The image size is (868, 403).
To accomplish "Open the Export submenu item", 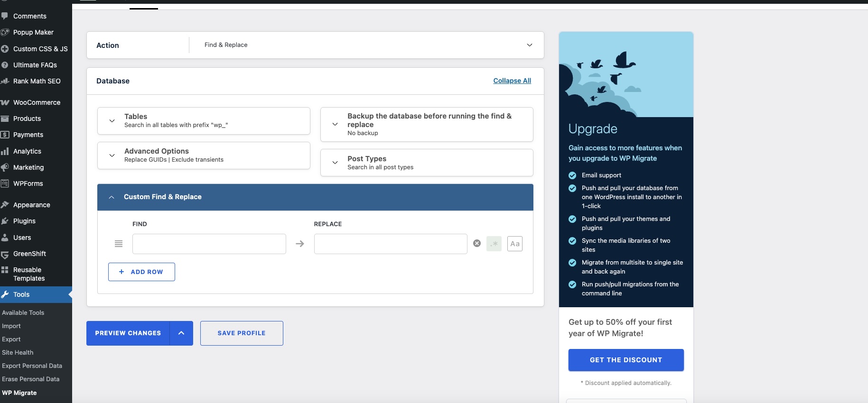I will coord(11,339).
